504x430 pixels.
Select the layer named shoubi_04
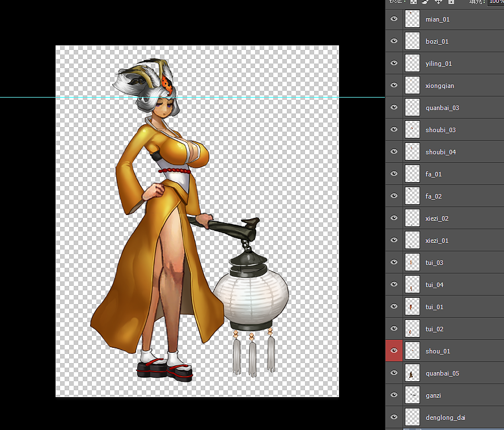click(x=441, y=152)
